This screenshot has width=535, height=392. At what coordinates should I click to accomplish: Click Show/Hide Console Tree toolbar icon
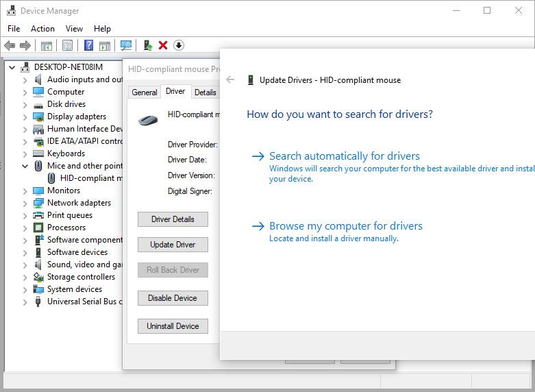(x=47, y=45)
